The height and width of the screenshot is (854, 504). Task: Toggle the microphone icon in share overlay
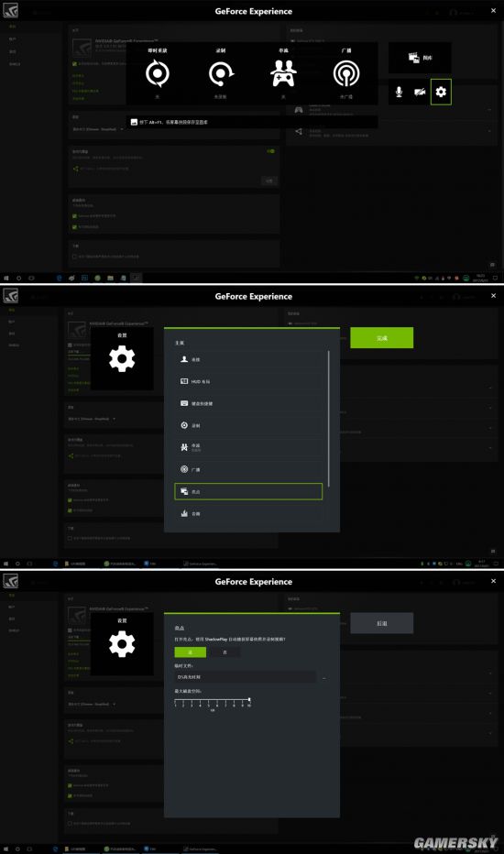399,92
